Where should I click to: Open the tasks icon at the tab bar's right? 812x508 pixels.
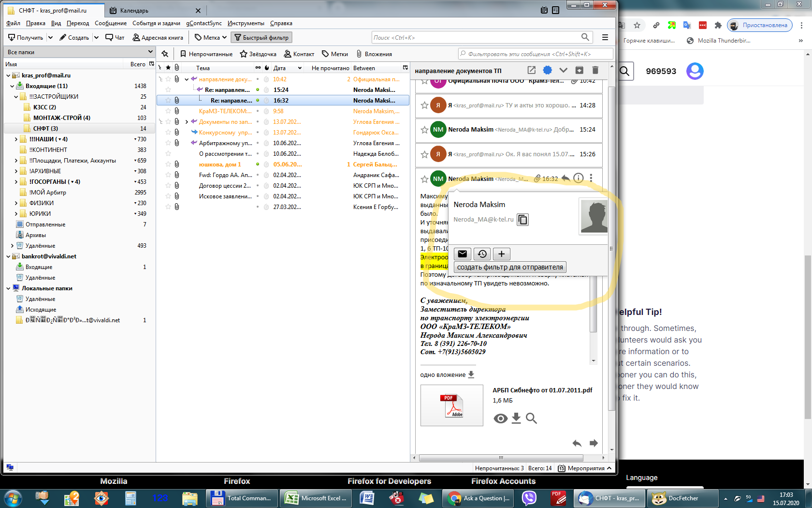click(556, 10)
